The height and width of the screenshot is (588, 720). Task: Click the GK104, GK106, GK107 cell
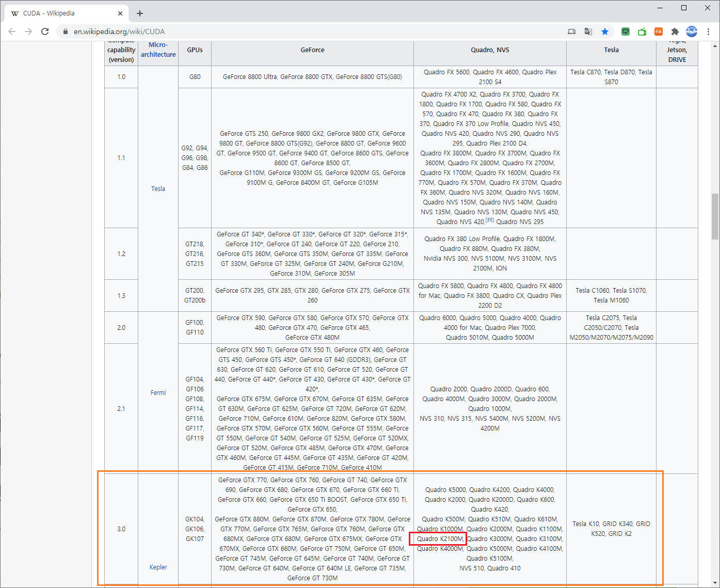pyautogui.click(x=195, y=529)
